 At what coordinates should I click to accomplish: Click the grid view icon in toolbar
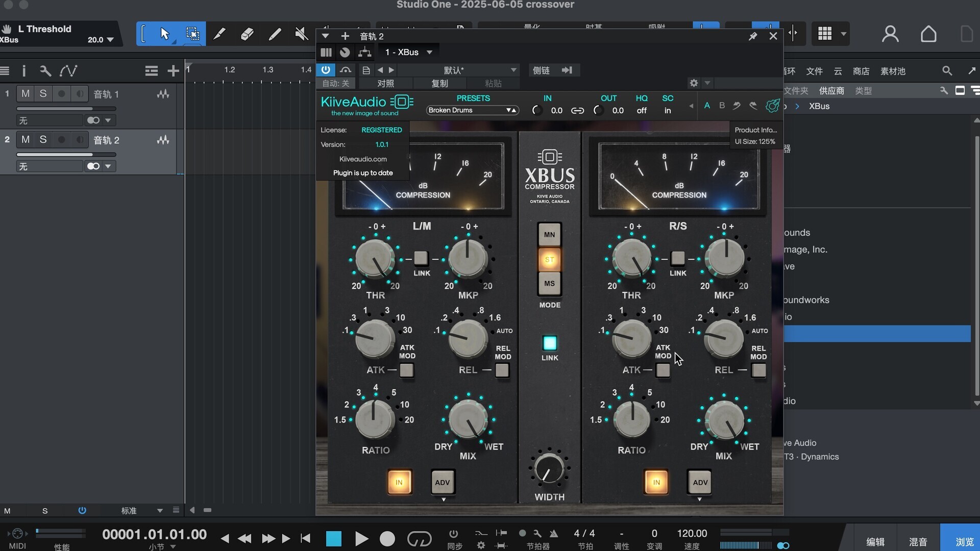(825, 34)
